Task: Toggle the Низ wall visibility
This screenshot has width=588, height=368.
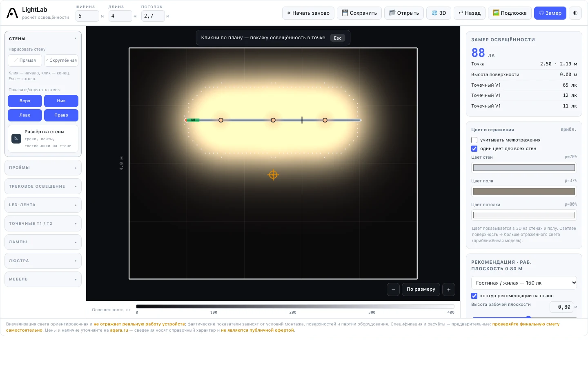Action: point(61,101)
